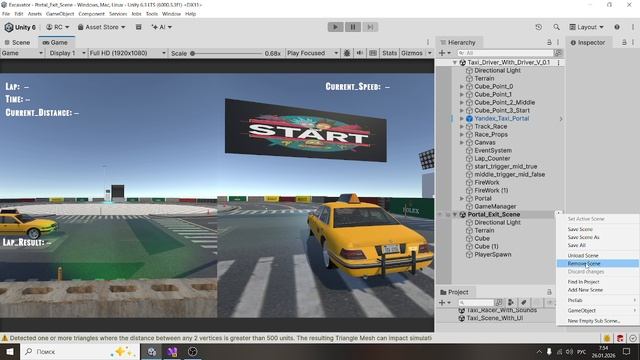Click the Step frame button
This screenshot has width=640, height=360.
(370, 27)
